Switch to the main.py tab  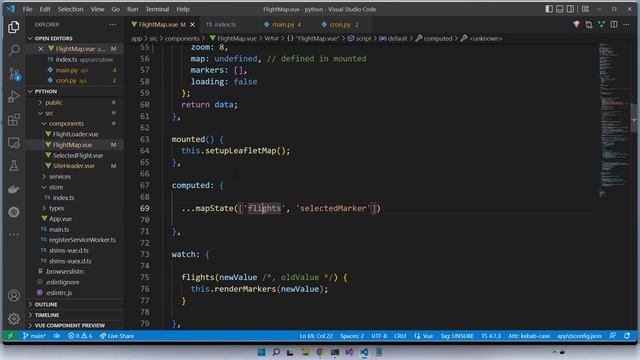pyautogui.click(x=282, y=25)
